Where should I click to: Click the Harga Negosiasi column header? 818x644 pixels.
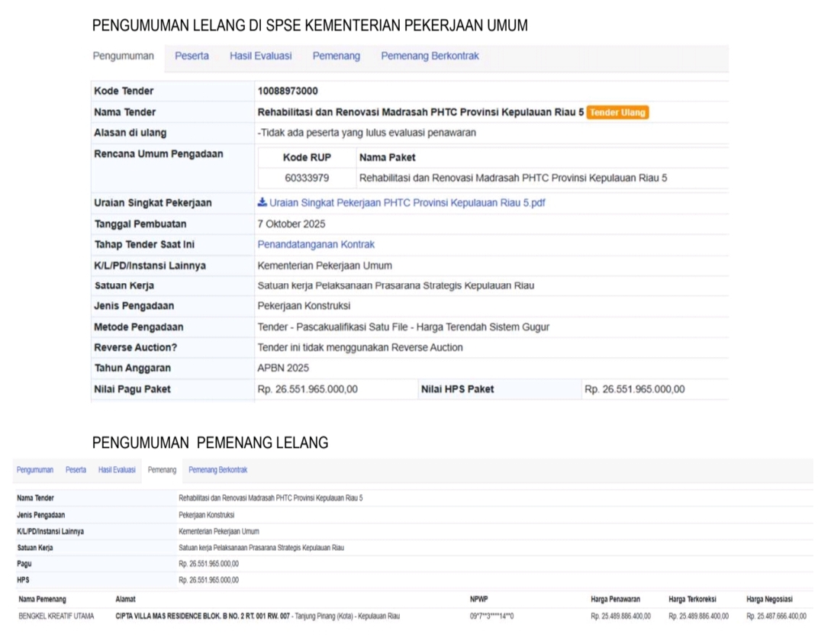click(769, 600)
